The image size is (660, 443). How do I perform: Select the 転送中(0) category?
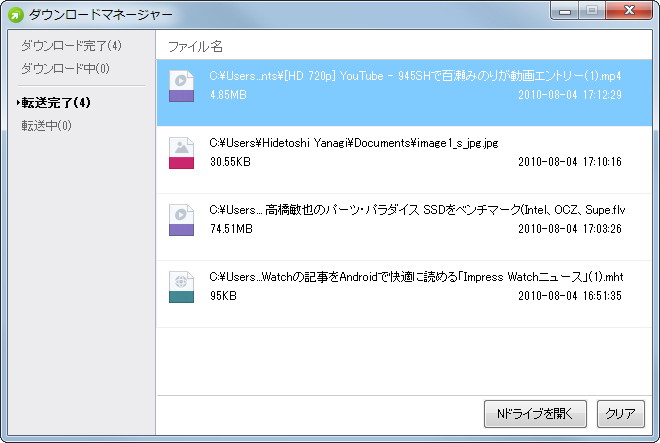(x=46, y=125)
